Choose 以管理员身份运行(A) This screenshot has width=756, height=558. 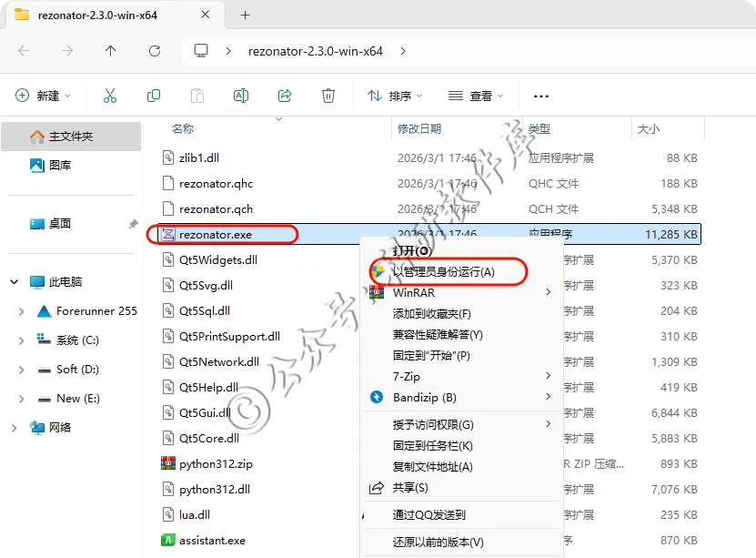[x=444, y=271]
